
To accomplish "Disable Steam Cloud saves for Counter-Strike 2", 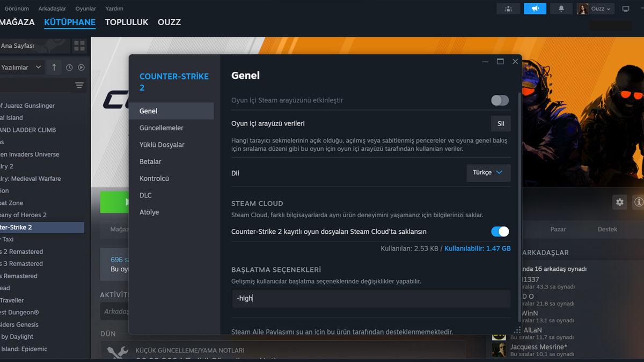I will (500, 231).
